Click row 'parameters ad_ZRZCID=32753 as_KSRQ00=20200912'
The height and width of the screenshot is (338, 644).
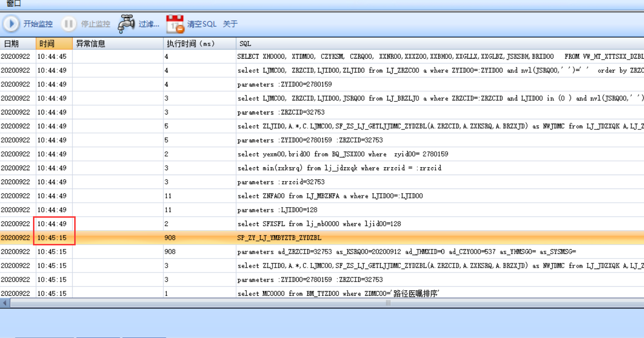click(322, 252)
